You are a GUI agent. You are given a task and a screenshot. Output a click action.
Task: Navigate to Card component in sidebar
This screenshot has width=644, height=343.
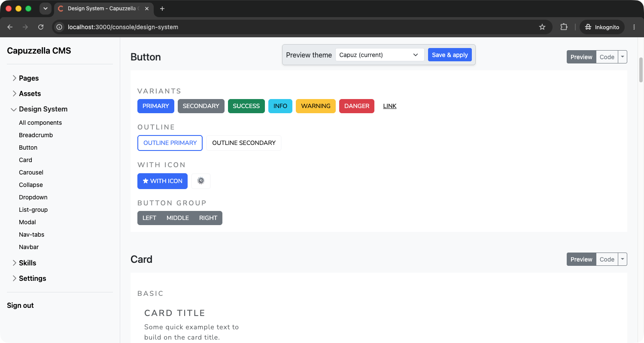tap(26, 160)
